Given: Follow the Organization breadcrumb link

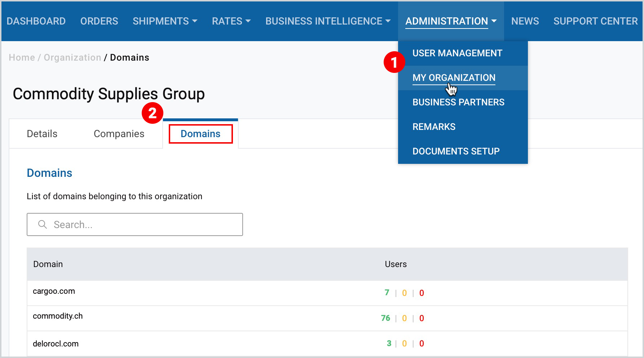Looking at the screenshot, I should point(72,57).
